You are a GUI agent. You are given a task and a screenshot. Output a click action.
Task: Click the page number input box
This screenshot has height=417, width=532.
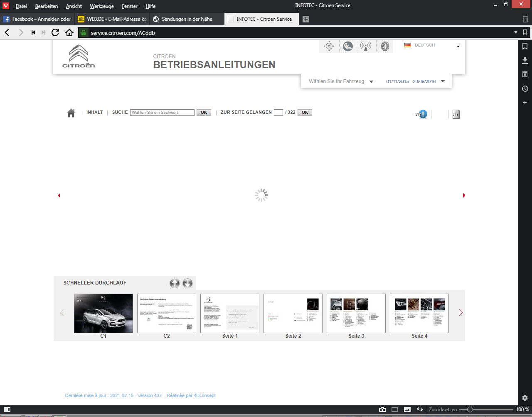[278, 113]
